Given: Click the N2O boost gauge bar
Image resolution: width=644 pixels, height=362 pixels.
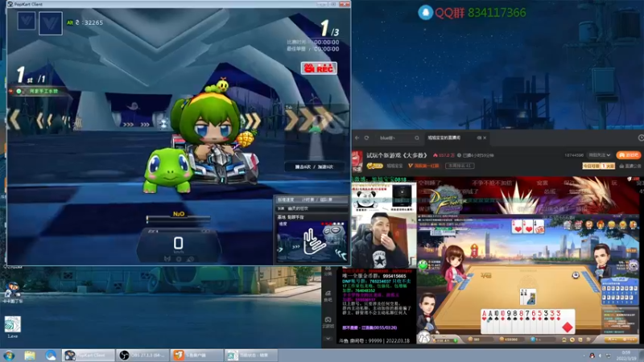Looking at the screenshot, I should coord(178,219).
